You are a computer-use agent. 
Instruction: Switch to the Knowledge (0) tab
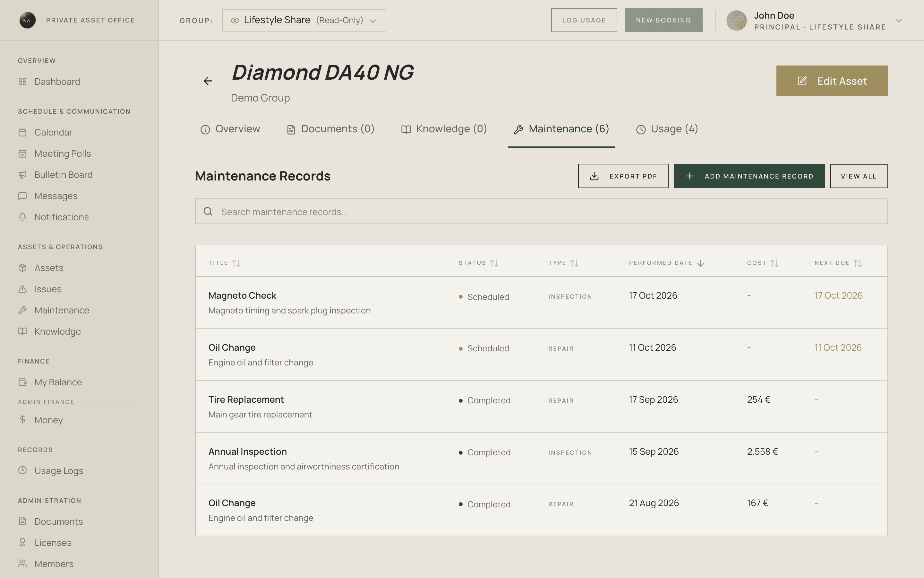(444, 129)
